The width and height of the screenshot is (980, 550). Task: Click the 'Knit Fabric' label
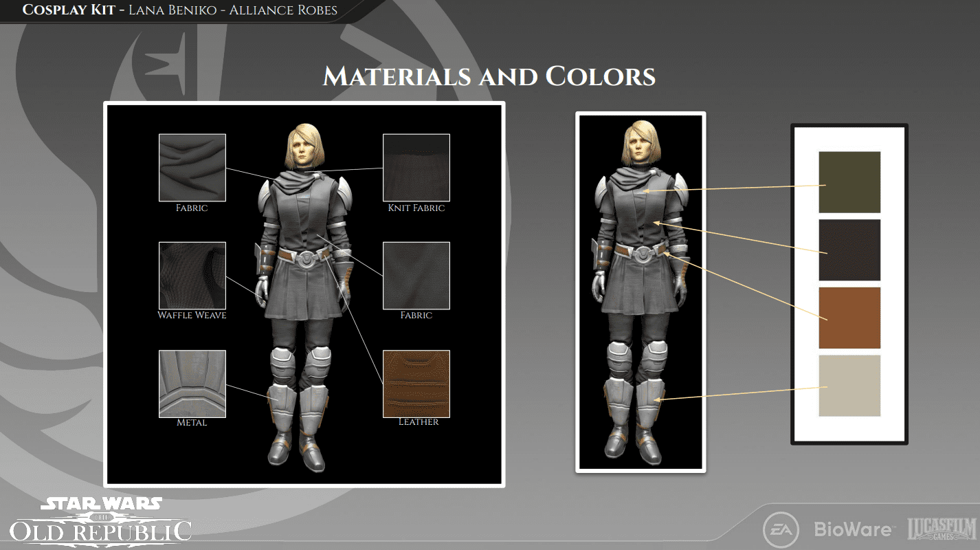click(x=416, y=208)
